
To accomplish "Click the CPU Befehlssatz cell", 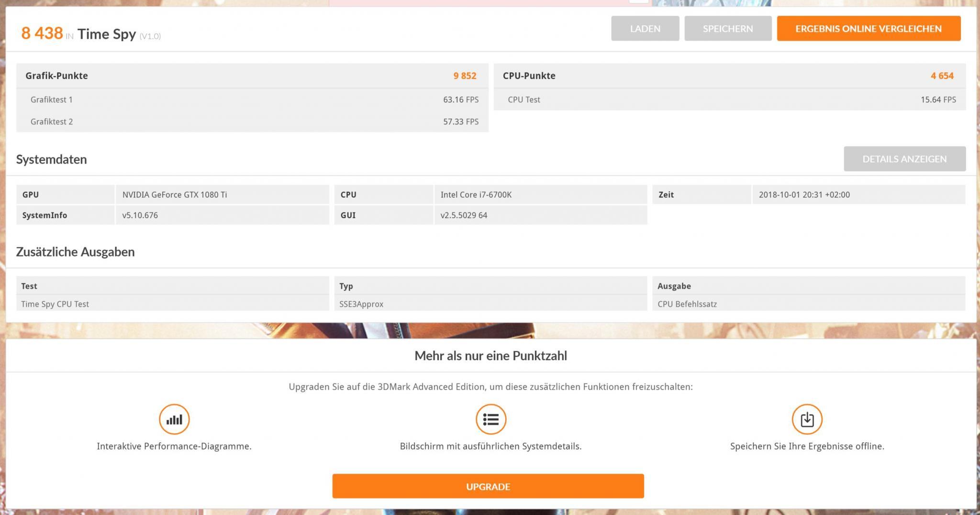I will pos(809,304).
